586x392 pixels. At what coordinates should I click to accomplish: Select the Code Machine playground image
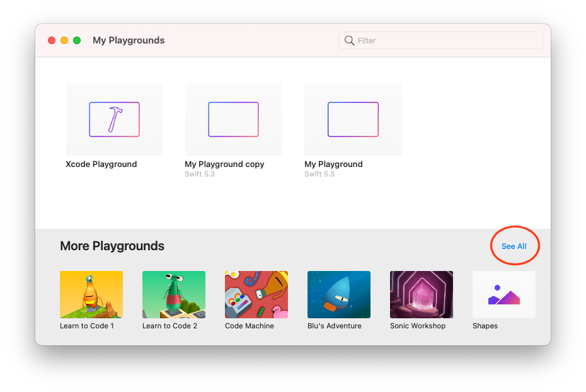pyautogui.click(x=256, y=294)
